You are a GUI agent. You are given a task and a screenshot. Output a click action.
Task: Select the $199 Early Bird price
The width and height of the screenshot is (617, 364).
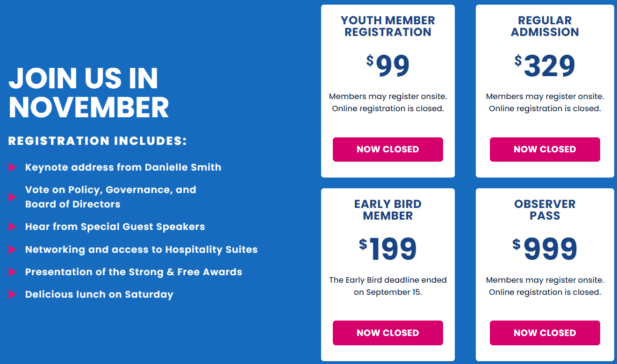click(x=388, y=250)
